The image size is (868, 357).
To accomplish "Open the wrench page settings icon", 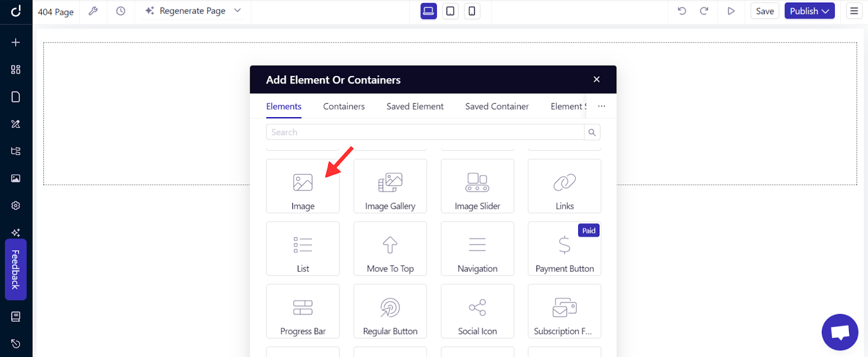I will point(93,11).
